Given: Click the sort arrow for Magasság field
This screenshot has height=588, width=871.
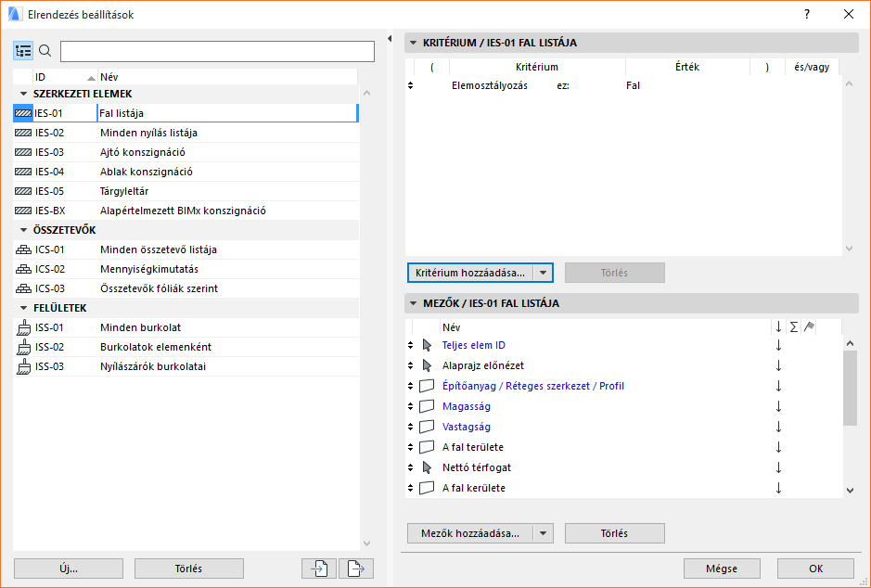Looking at the screenshot, I should [778, 406].
